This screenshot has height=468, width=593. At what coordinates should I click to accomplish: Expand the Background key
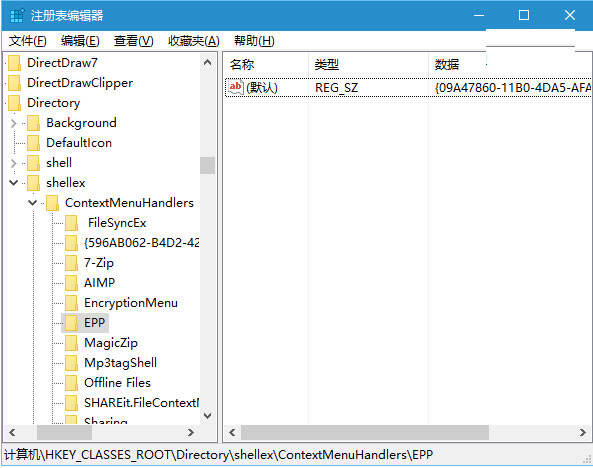coord(14,123)
